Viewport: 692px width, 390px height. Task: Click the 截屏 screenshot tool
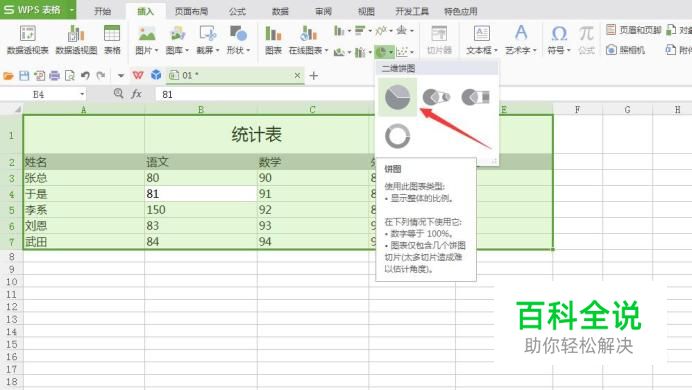[207, 40]
